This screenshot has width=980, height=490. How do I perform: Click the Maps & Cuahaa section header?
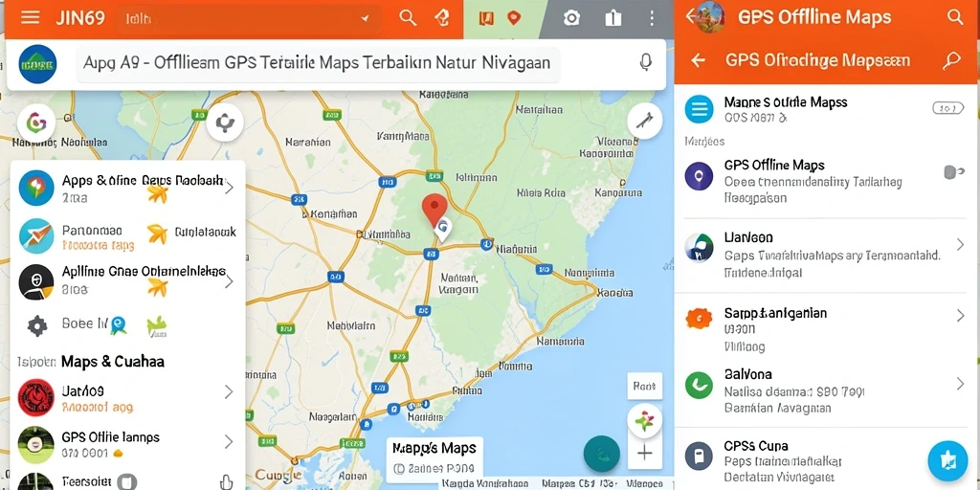click(x=113, y=361)
